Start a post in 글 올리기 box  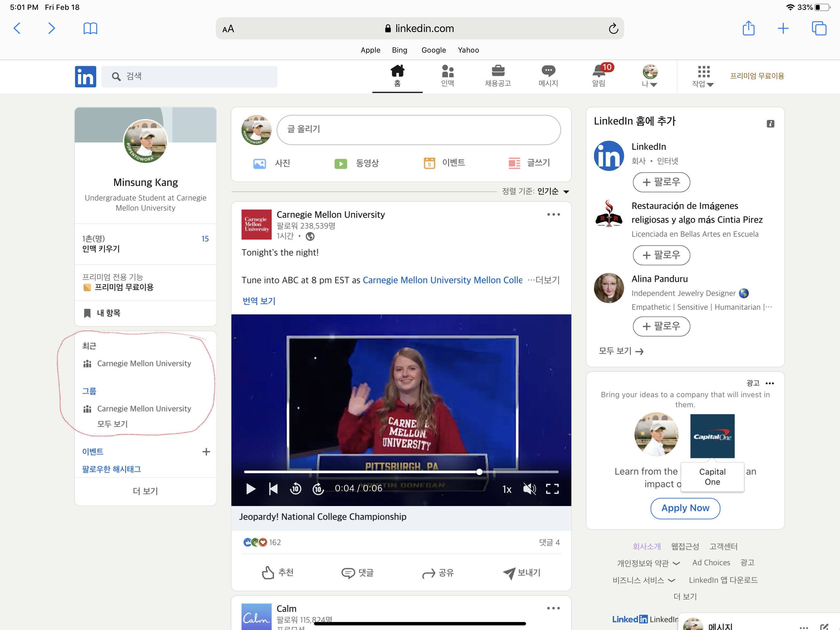419,130
